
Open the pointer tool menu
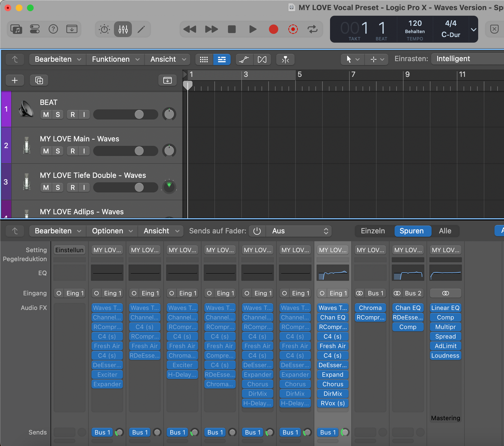pos(353,60)
